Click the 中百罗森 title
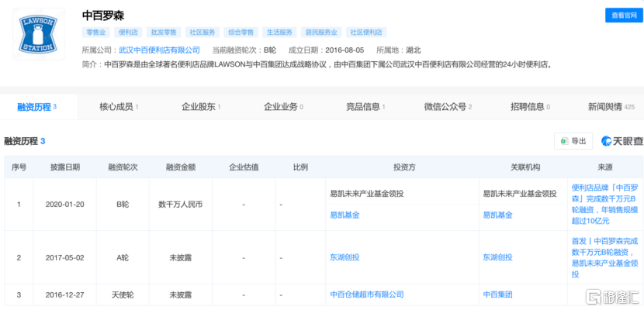Image resolution: width=644 pixels, height=310 pixels. [103, 15]
